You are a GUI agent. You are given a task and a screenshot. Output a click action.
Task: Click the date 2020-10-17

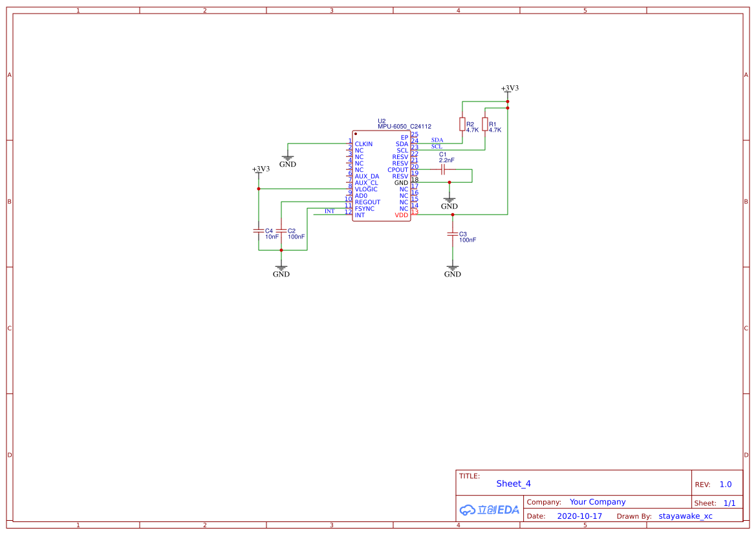(579, 516)
